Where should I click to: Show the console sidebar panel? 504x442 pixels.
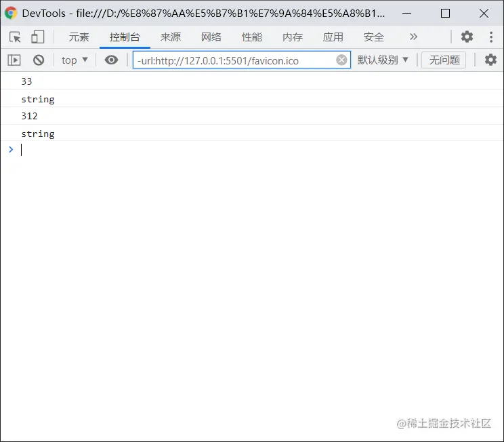click(x=14, y=60)
